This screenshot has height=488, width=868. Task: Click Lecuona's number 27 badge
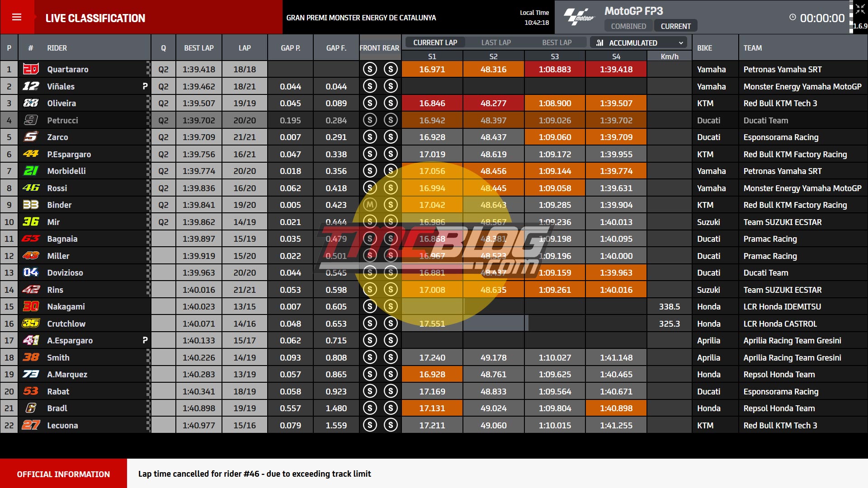pos(31,425)
